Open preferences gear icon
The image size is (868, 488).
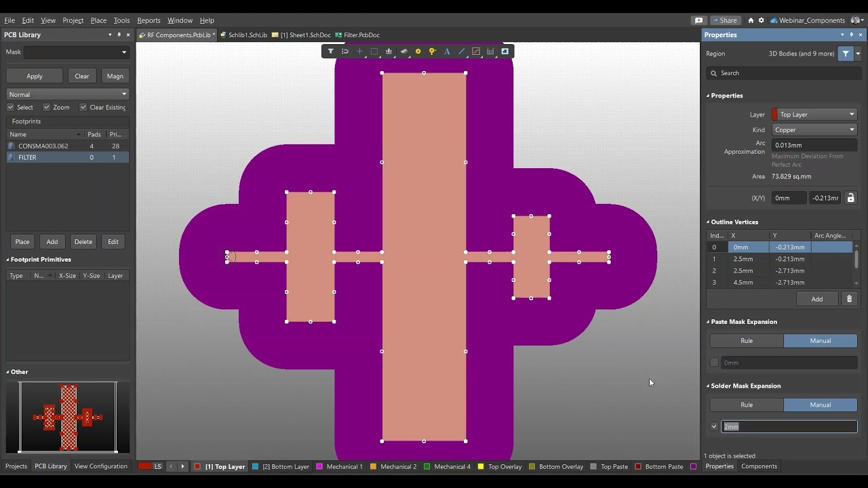761,20
